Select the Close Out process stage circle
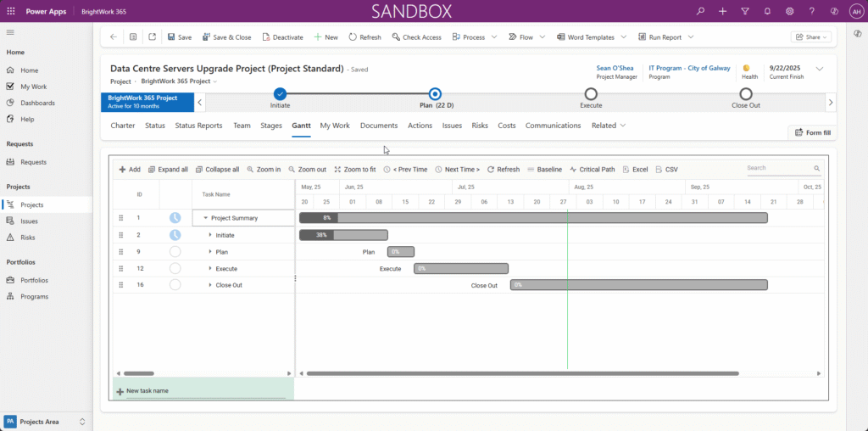868x431 pixels. click(x=746, y=93)
